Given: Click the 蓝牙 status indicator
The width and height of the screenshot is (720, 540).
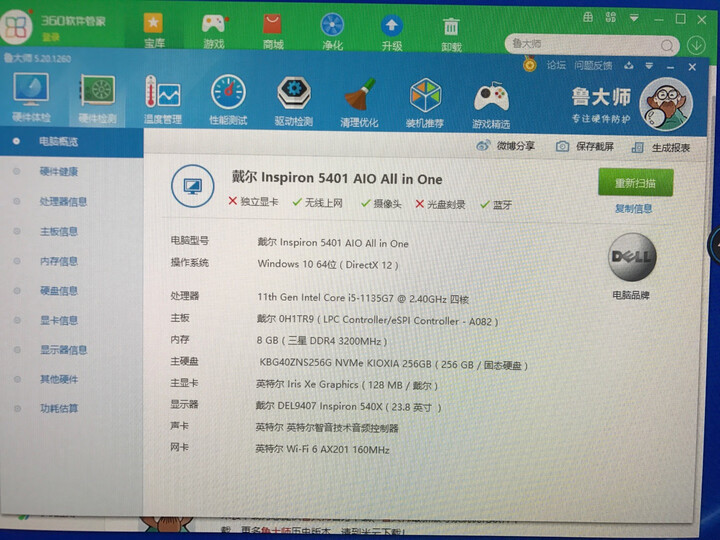Looking at the screenshot, I should [495, 205].
